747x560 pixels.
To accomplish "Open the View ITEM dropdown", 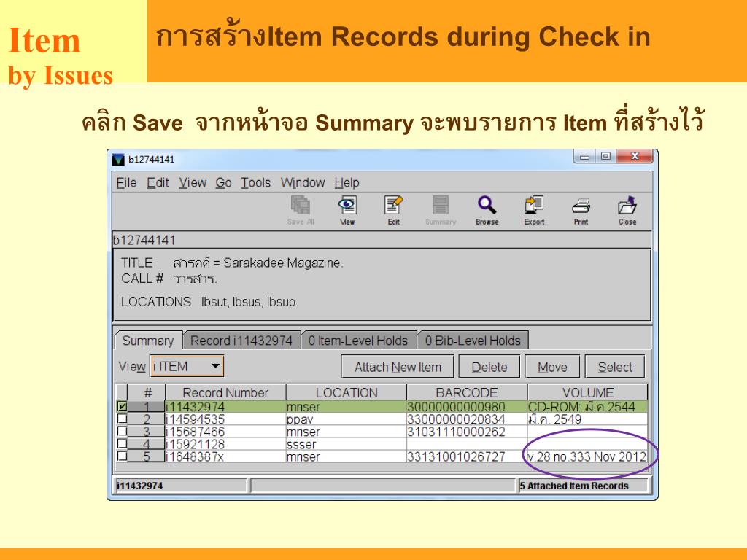I will pos(187,366).
